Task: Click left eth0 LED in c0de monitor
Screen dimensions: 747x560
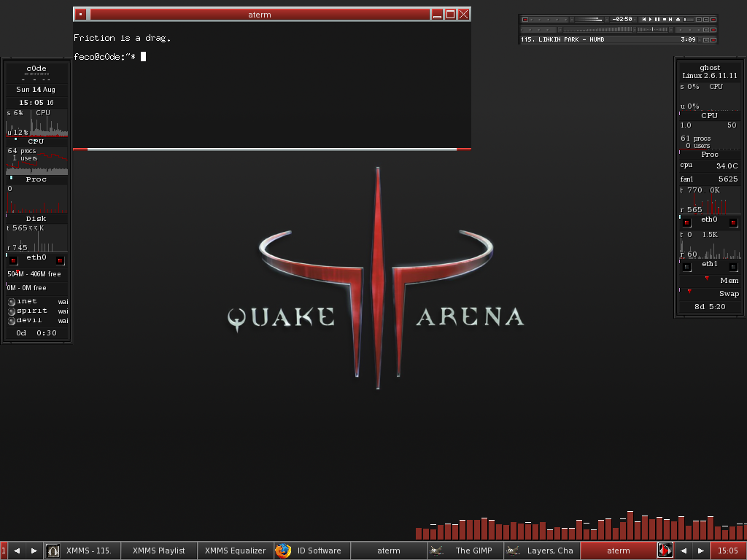Action: [x=13, y=260]
